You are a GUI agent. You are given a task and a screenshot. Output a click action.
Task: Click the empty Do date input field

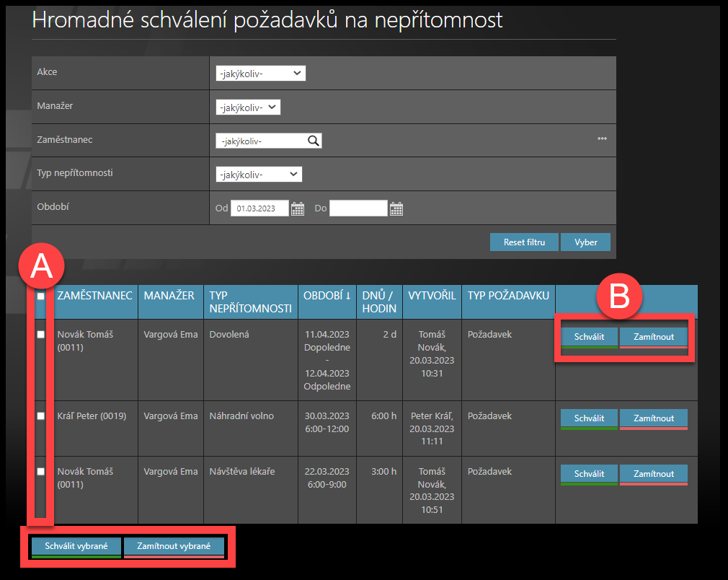point(358,208)
